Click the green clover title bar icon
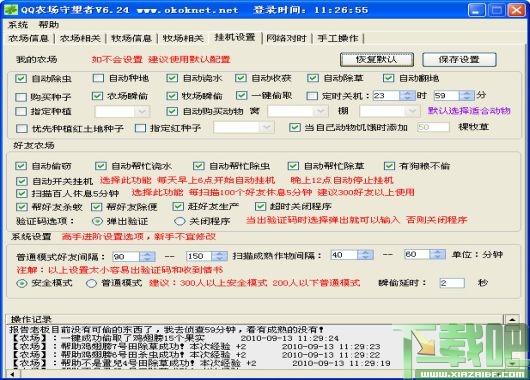Image resolution: width=530 pixels, height=380 pixels. [10, 9]
